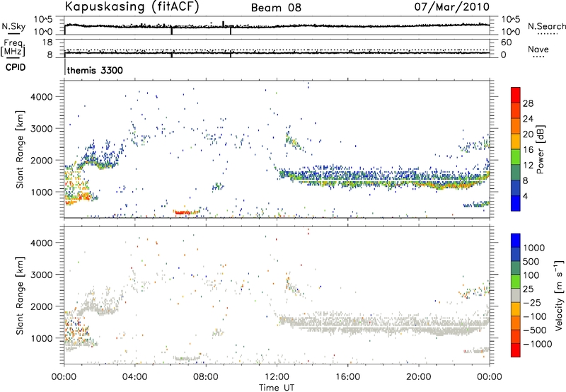Click the CPID label

pyautogui.click(x=16, y=67)
